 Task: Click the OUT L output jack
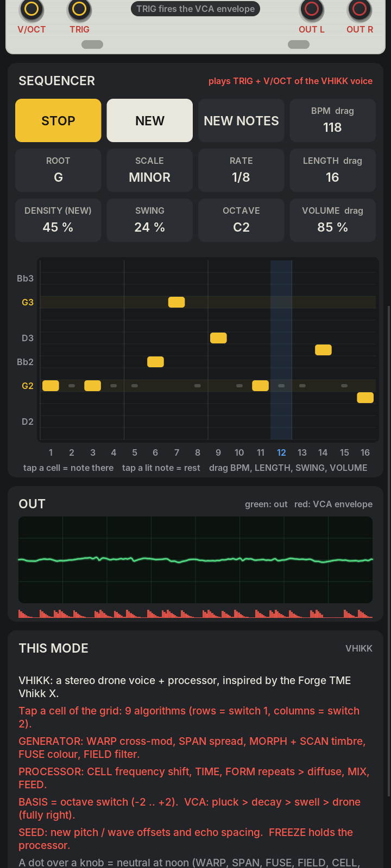(312, 9)
